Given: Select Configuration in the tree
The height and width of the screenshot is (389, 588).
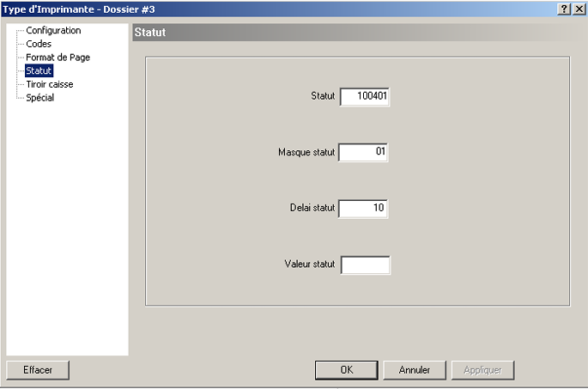Looking at the screenshot, I should point(53,30).
